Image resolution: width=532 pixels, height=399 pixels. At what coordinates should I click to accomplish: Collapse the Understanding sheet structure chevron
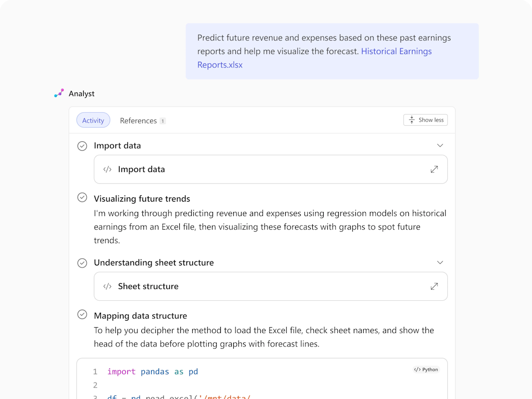coord(440,262)
